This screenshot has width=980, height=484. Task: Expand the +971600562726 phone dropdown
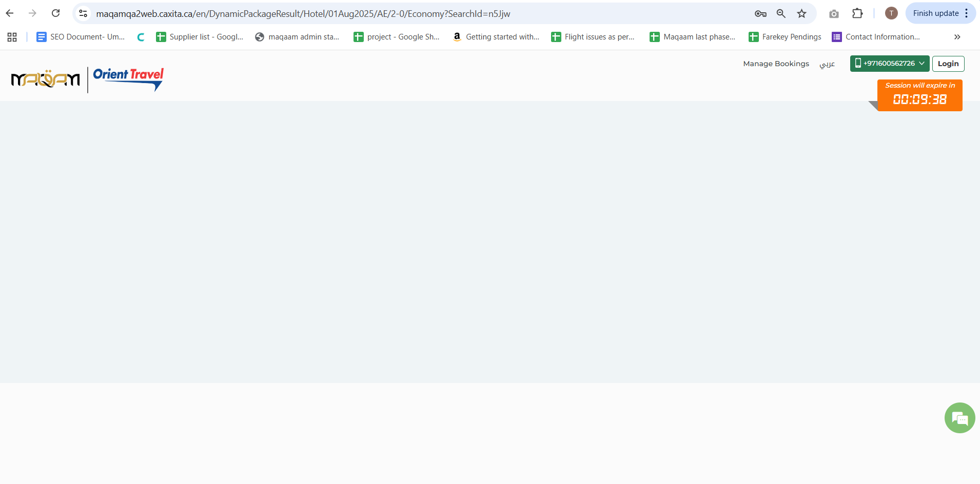pyautogui.click(x=889, y=64)
